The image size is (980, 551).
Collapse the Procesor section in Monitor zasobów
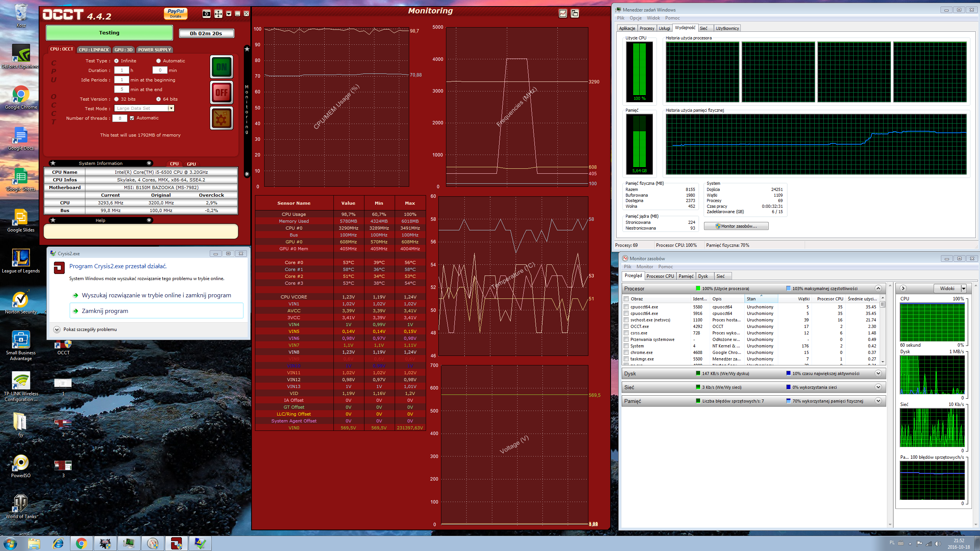879,289
